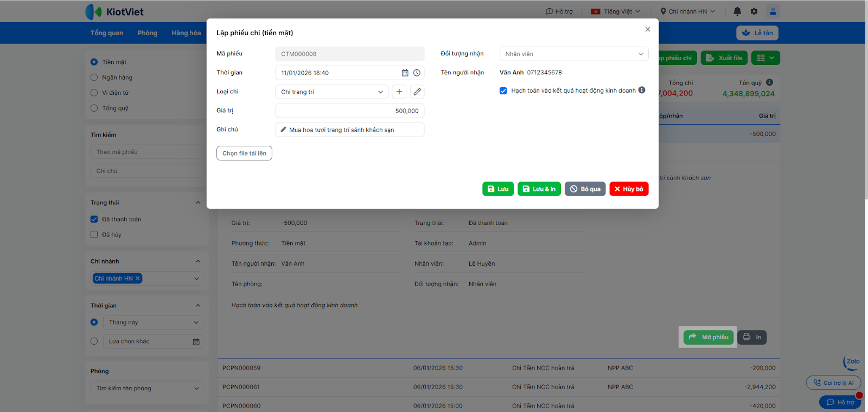Collapse the Trạng thái filter section

pos(198,203)
